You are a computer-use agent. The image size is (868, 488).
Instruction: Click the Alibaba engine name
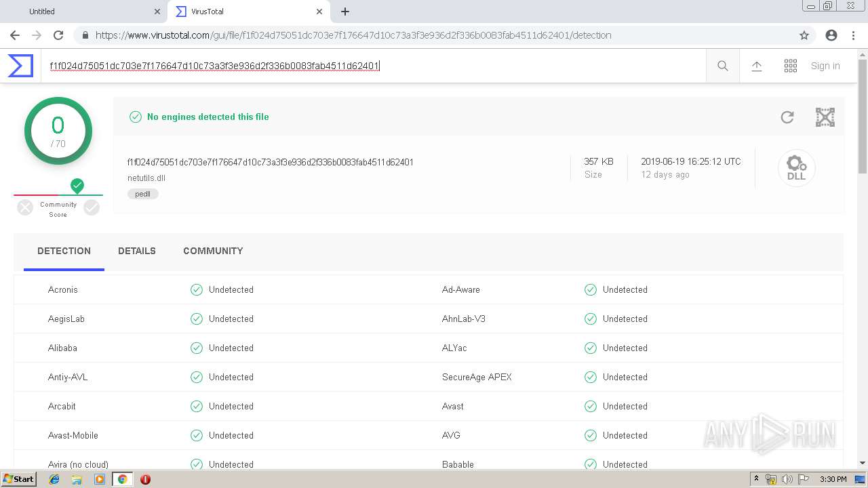(x=62, y=348)
